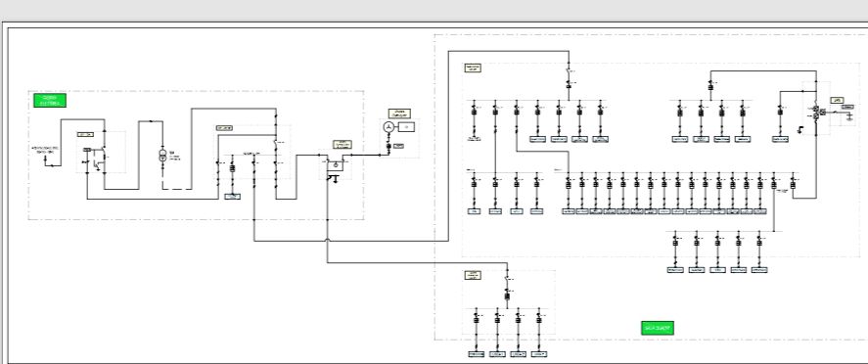Screen dimensions: 868x364
Task: Select the green label at bottom right
Action: 658,328
